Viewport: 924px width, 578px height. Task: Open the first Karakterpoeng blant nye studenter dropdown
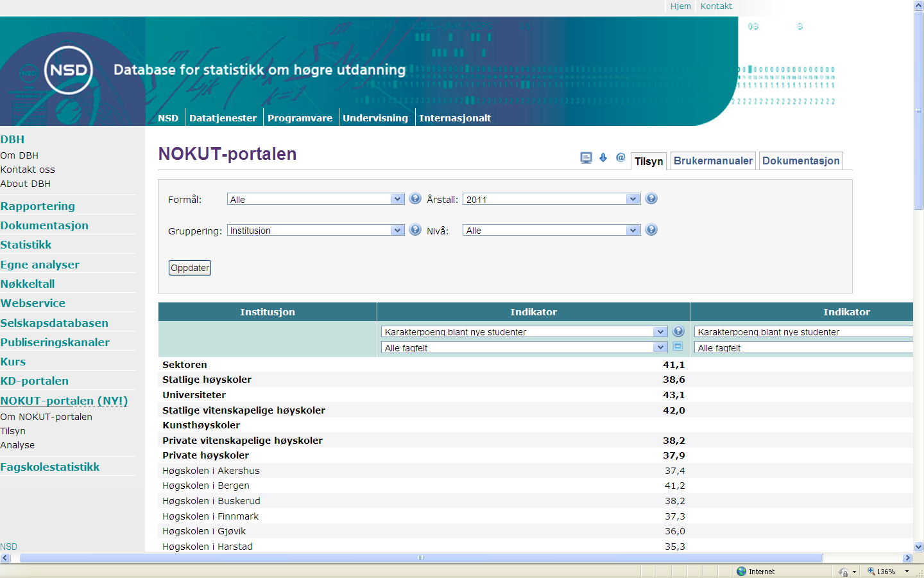click(x=524, y=331)
